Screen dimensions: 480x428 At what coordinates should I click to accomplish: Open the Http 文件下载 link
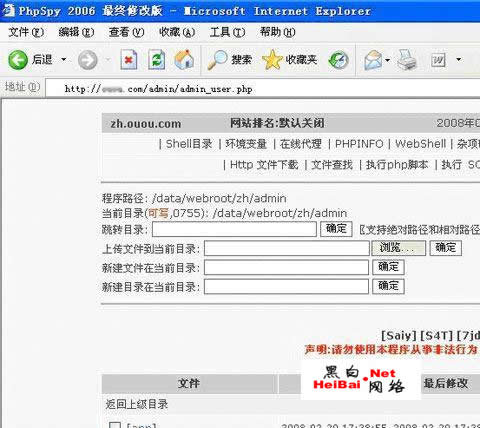264,165
